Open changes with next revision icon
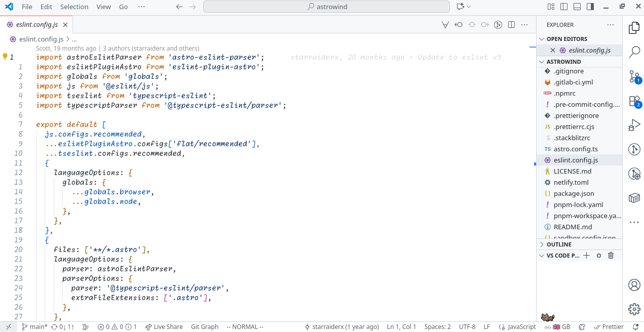The width and height of the screenshot is (644, 332). coord(485,24)
